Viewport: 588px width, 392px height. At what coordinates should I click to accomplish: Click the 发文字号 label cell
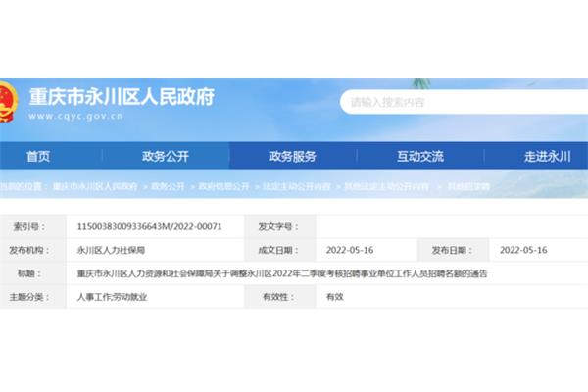point(280,226)
